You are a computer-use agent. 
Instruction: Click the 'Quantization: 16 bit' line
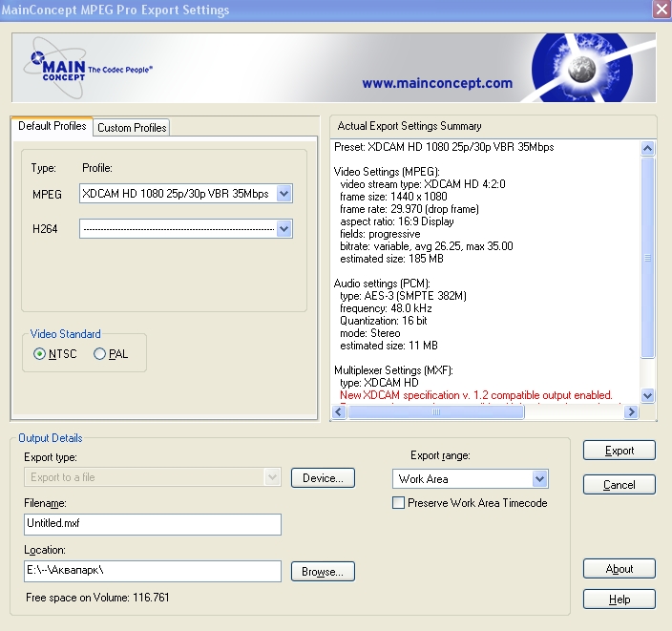tap(384, 321)
